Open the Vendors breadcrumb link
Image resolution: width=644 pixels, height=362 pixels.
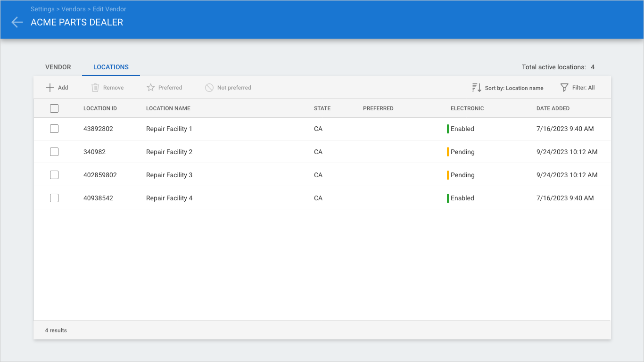[x=74, y=9]
